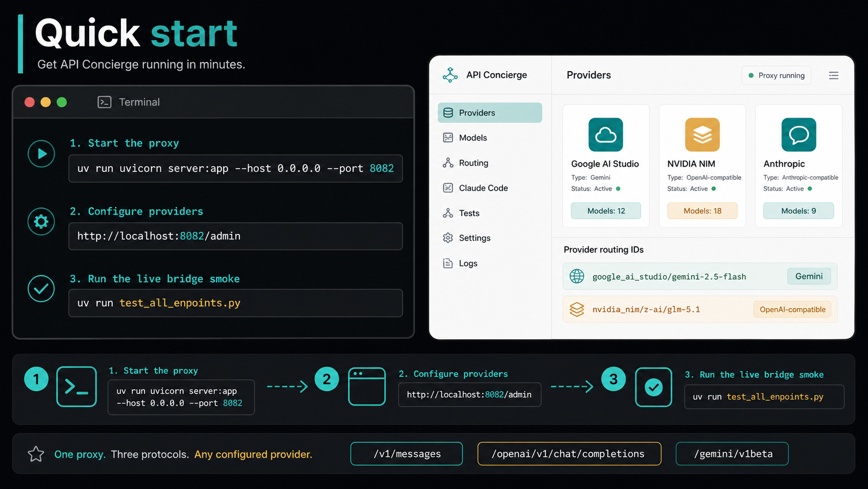Click Models: 12 on Google AI Studio card
868x489 pixels.
pos(606,210)
